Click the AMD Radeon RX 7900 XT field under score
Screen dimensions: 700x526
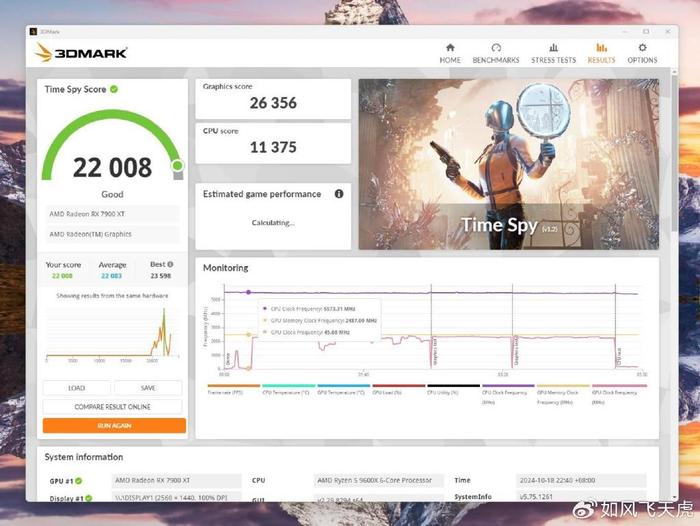[x=112, y=214]
